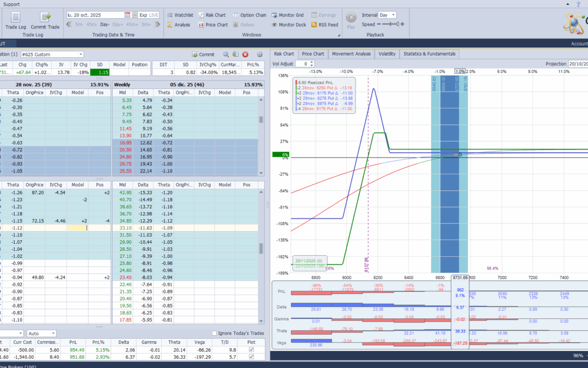Toggle LIVE mode
Viewport: 588px width, 368px height.
(x=154, y=15)
